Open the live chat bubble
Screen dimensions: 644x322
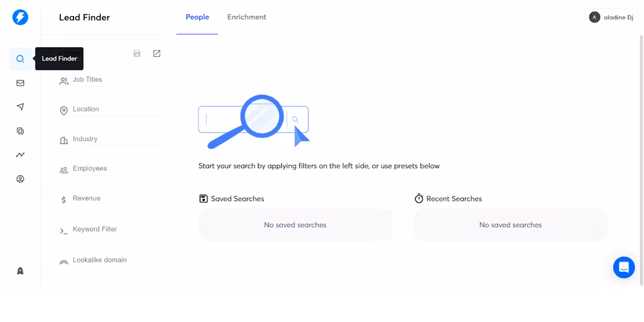pyautogui.click(x=623, y=267)
